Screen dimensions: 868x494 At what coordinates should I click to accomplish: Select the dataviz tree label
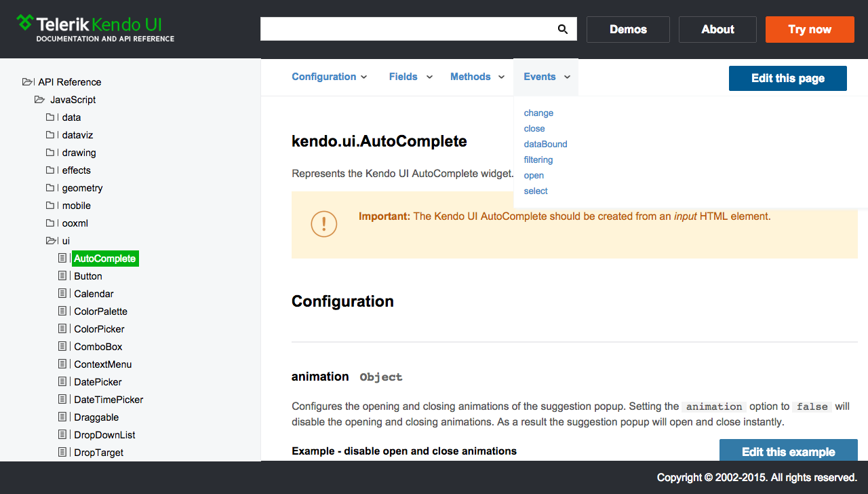77,135
